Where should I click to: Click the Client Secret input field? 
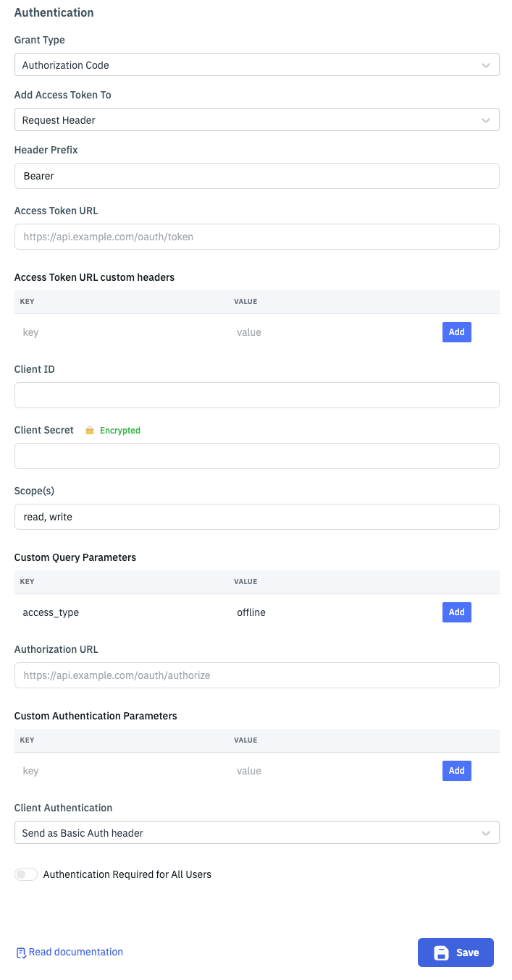[x=256, y=456]
